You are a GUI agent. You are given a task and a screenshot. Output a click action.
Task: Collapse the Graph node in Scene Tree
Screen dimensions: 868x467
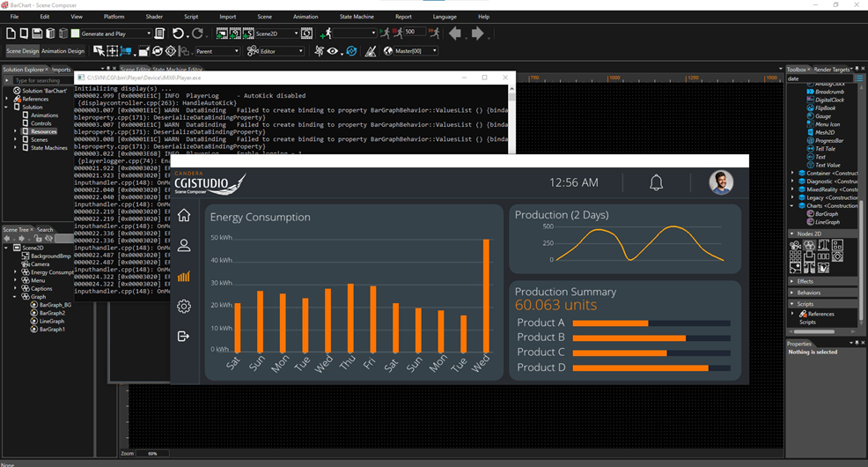click(16, 297)
